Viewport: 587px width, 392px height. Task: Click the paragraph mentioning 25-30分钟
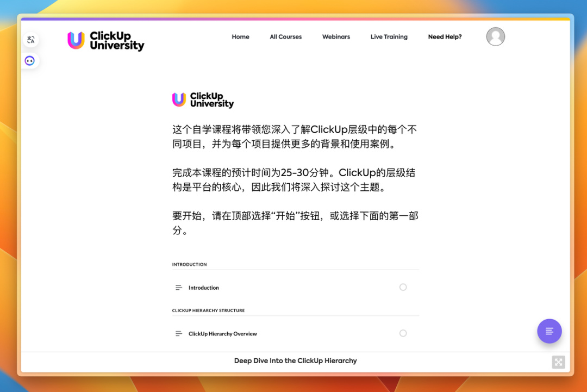[294, 180]
